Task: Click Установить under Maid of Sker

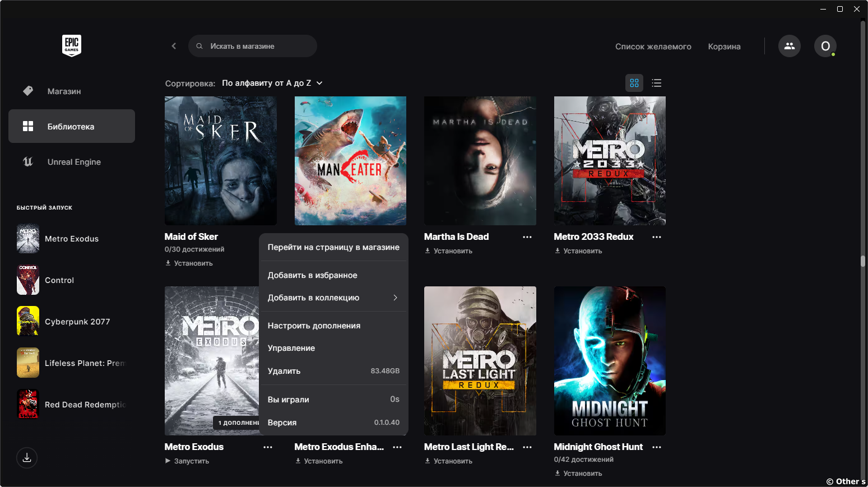Action: [189, 263]
